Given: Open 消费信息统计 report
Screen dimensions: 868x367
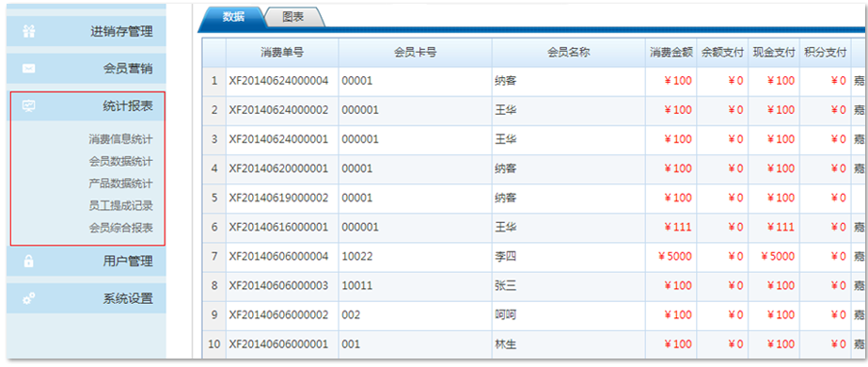Looking at the screenshot, I should [120, 139].
